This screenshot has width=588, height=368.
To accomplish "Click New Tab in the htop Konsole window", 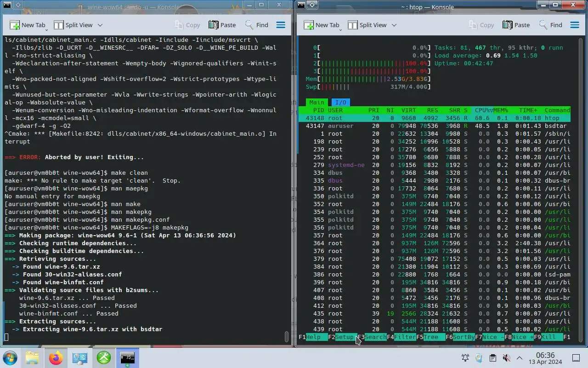I will click(x=322, y=25).
